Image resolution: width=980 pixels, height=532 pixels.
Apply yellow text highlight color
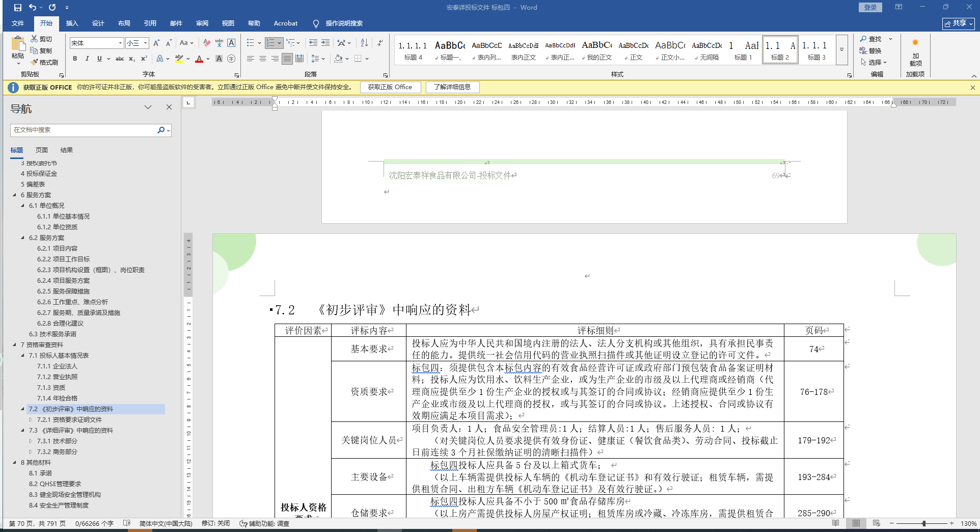point(179,59)
